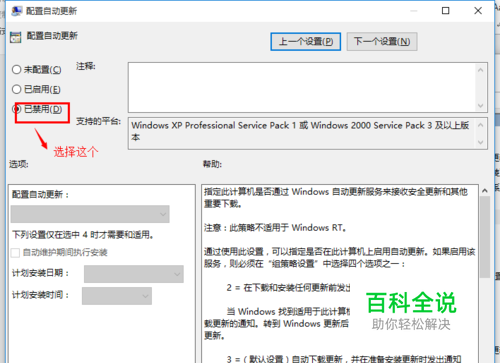The width and height of the screenshot is (500, 363).
Task: Open the 配置自动更新 dropdown in options
Action: click(x=90, y=214)
